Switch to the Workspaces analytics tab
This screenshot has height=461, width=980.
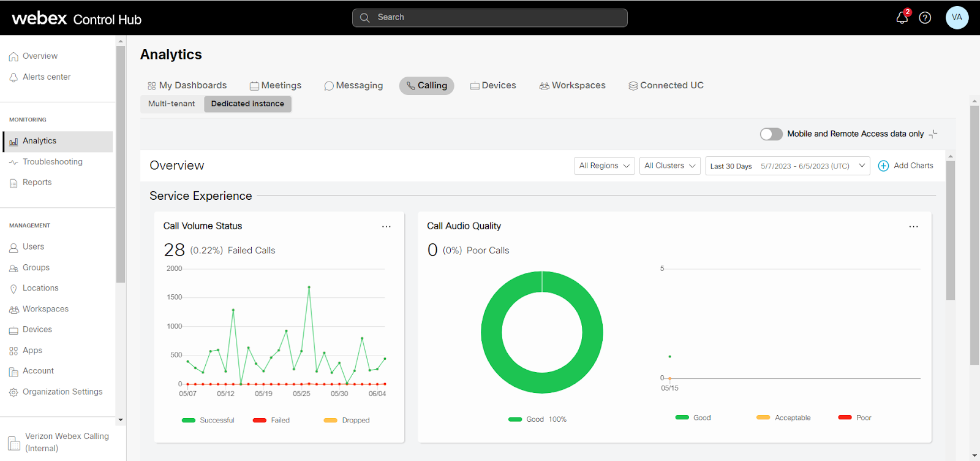572,86
